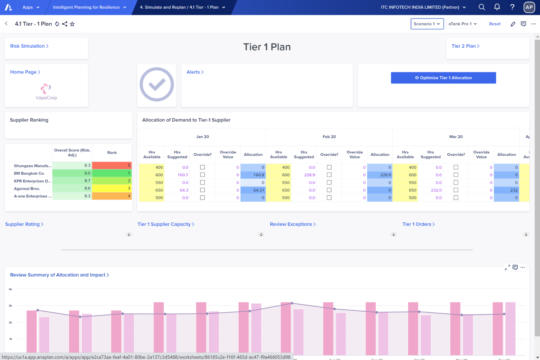Open the Simulate and Replan page menu
The image size is (540, 360).
(183, 7)
